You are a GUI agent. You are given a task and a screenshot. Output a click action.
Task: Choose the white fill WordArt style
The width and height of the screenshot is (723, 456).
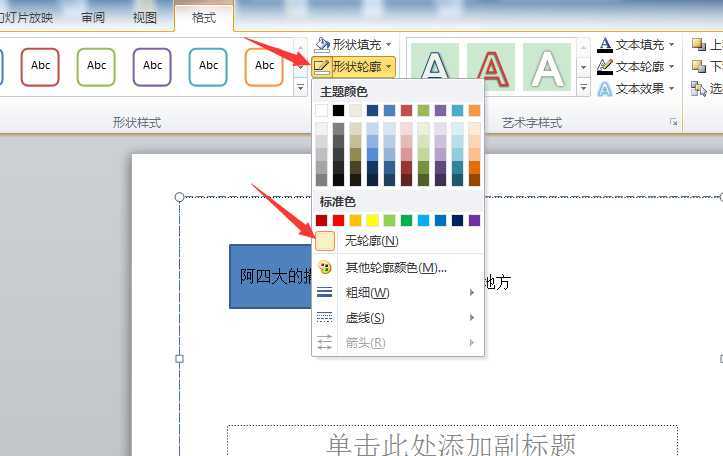point(547,67)
